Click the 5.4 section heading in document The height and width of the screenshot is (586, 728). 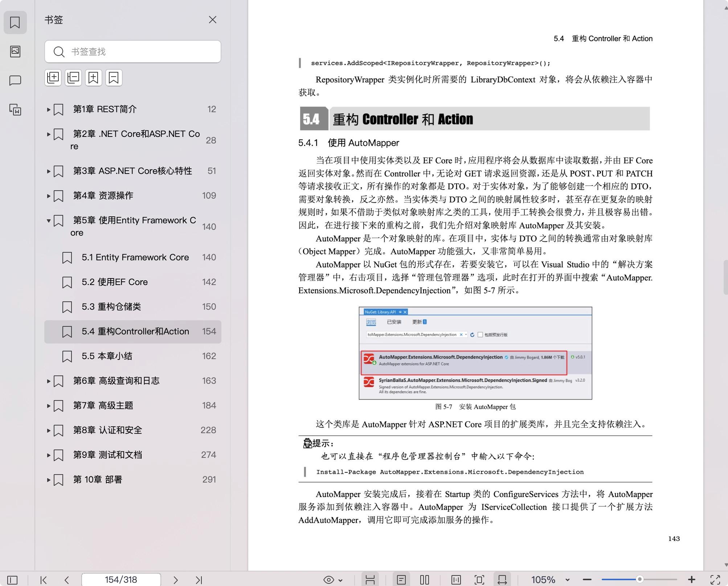pos(475,119)
